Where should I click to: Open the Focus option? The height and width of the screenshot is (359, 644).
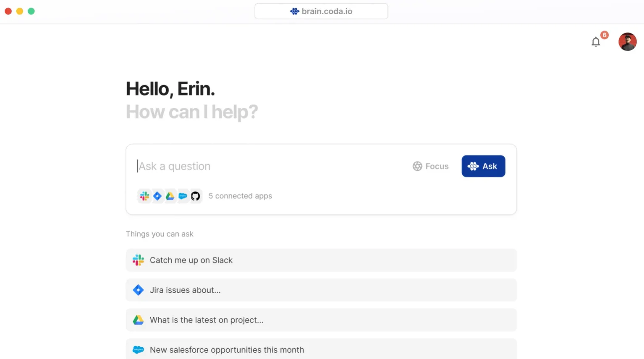pyautogui.click(x=430, y=166)
